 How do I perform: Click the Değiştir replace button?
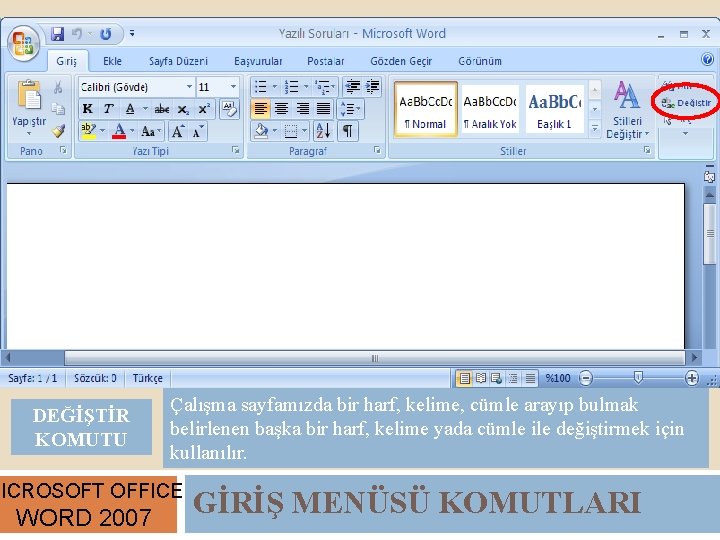(686, 103)
